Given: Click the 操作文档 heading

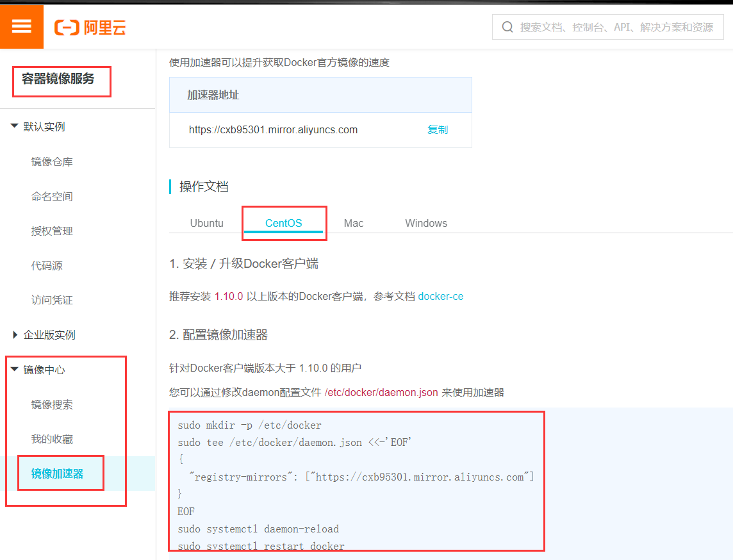Looking at the screenshot, I should pyautogui.click(x=204, y=186).
